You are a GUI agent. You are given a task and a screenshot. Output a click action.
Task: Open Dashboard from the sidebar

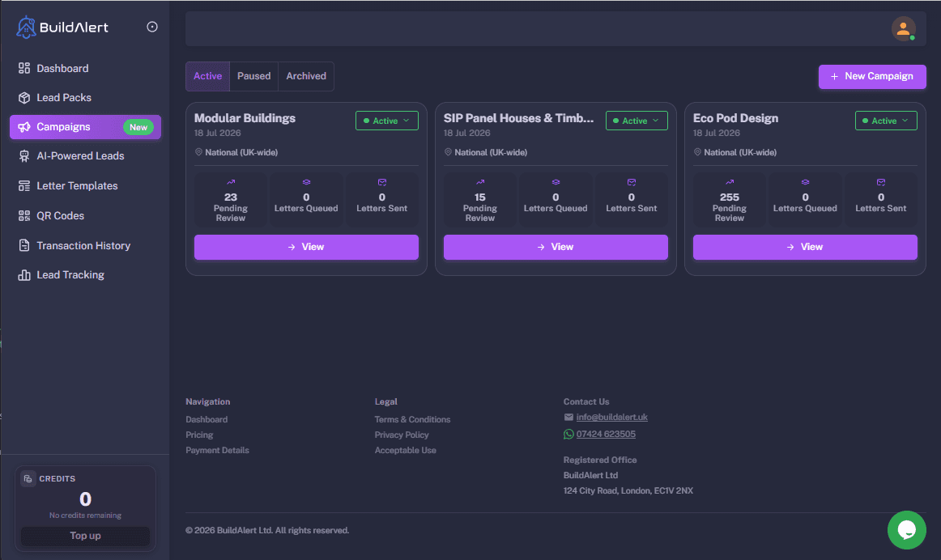pos(85,68)
